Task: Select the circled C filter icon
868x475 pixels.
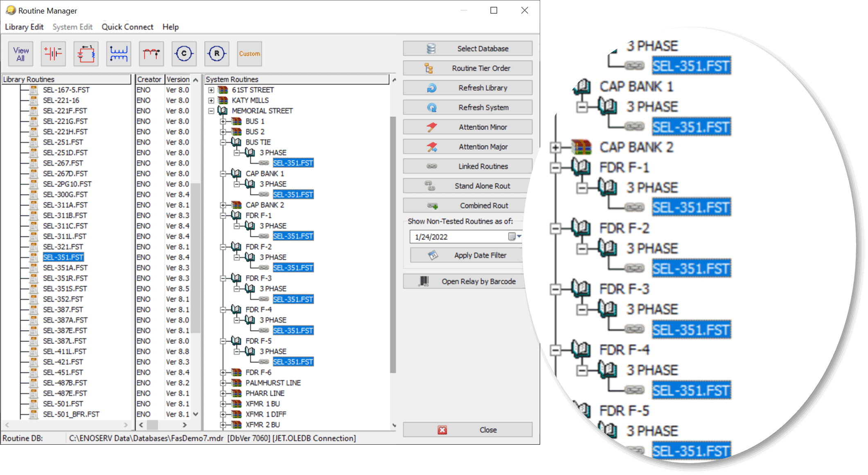Action: coord(184,54)
